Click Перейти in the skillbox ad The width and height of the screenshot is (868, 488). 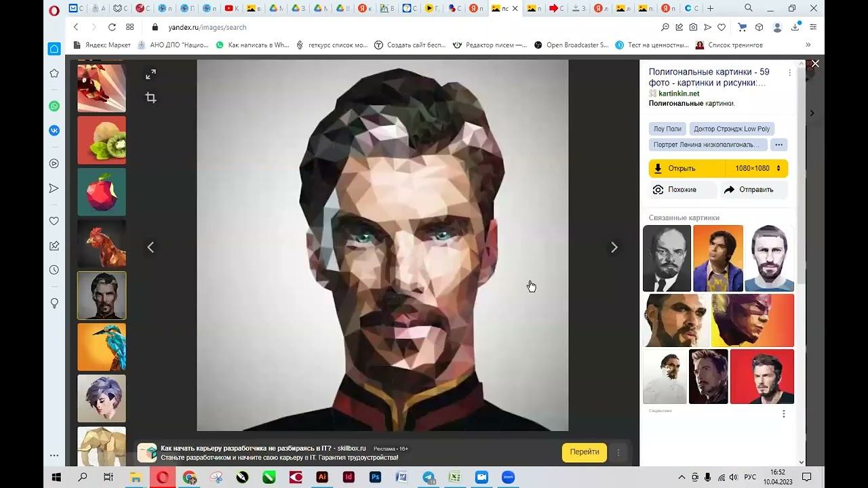coord(585,452)
